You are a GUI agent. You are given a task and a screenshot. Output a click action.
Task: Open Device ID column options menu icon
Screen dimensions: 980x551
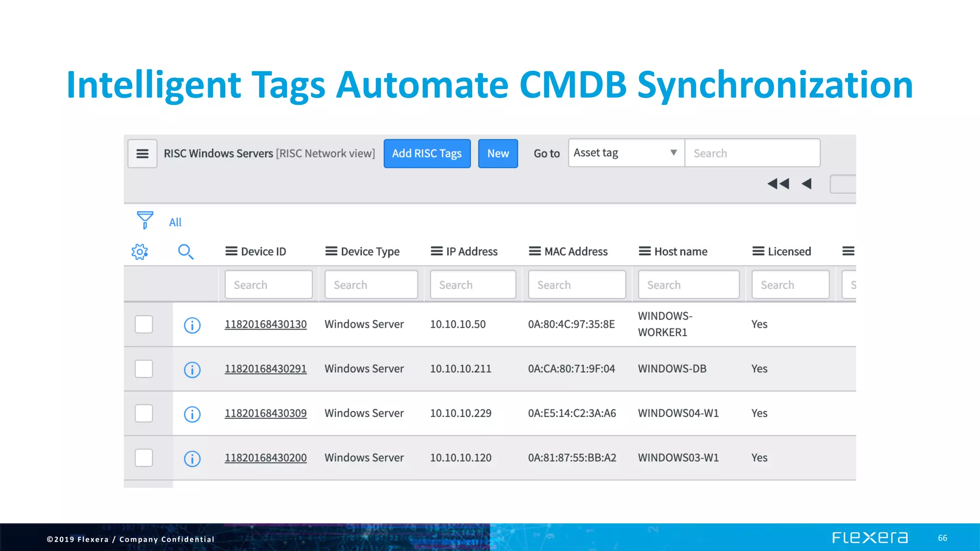232,251
